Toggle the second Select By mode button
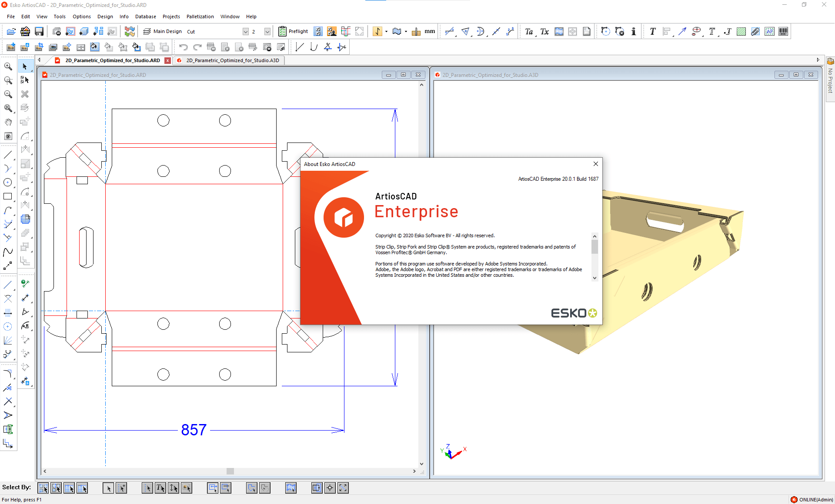This screenshot has height=504, width=835. 56,488
